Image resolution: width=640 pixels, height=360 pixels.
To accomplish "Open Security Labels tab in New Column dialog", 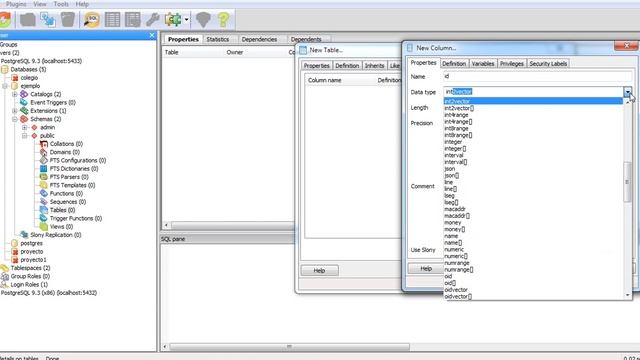I will coord(548,64).
